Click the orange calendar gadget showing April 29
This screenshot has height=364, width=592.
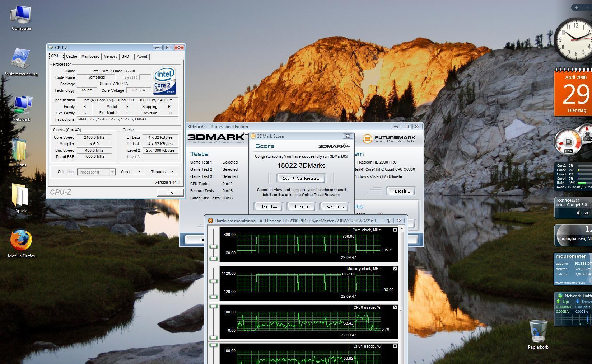[x=573, y=93]
